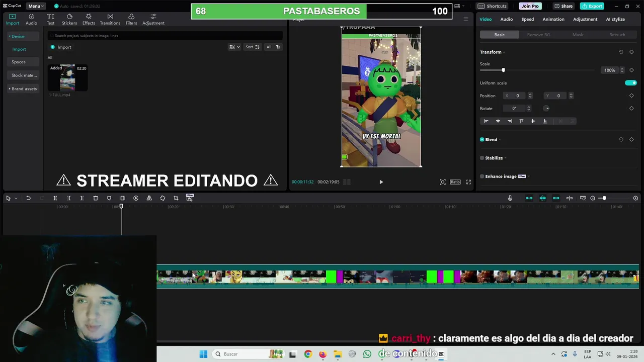Zoom out timeline with minus magnifier
The height and width of the screenshot is (362, 644).
click(593, 198)
